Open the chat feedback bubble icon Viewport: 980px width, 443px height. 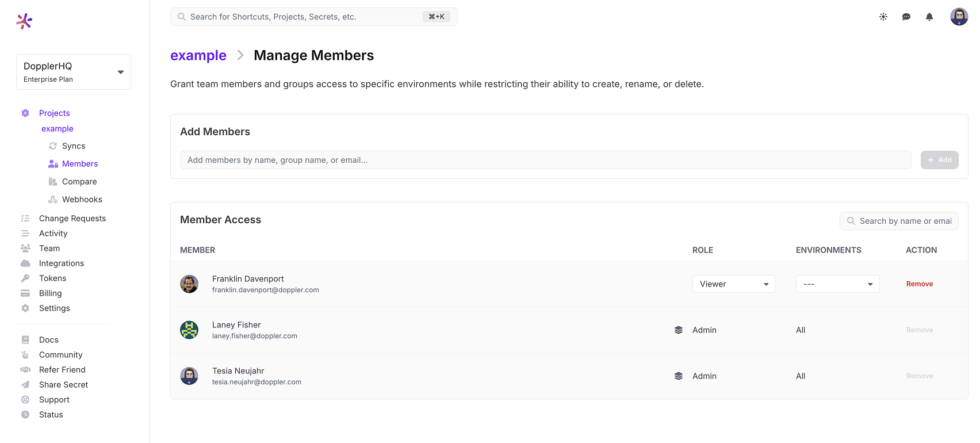[906, 17]
